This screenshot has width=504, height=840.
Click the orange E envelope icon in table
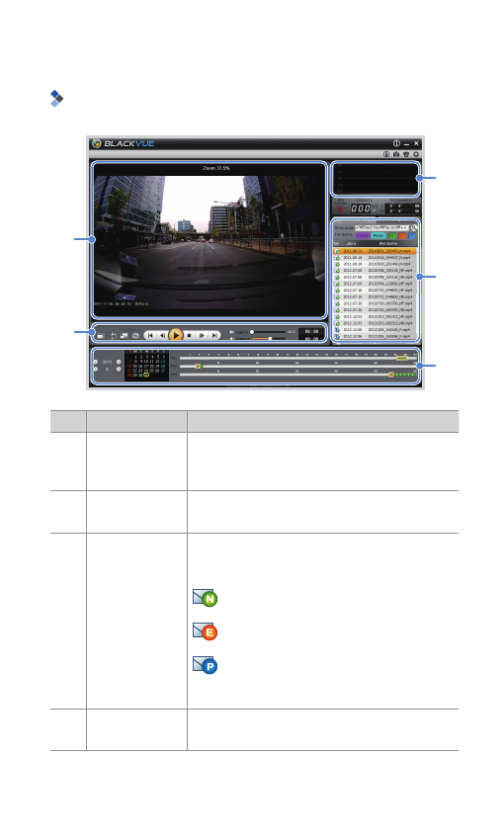click(x=205, y=631)
